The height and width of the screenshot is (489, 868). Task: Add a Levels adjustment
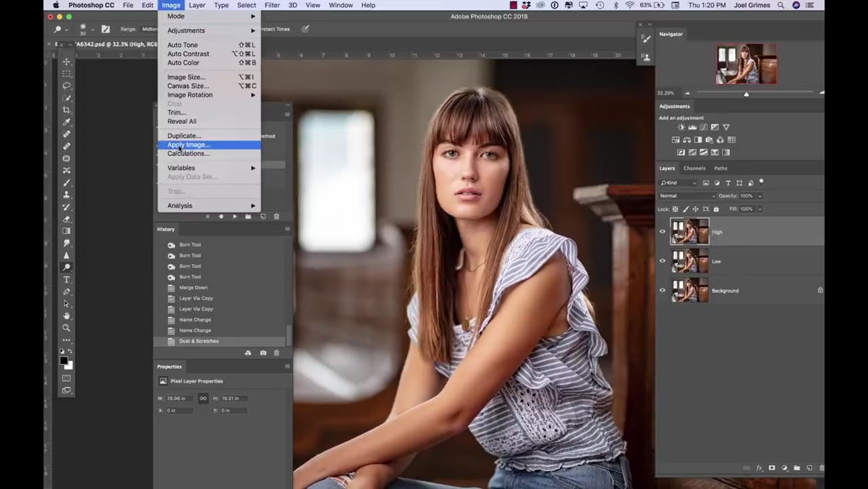[x=692, y=127]
